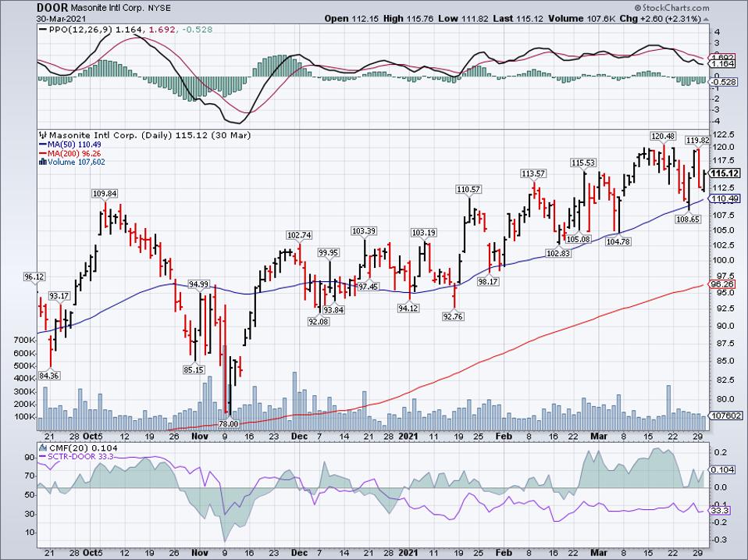Click the High 115.76 value
The image size is (748, 560).
[x=408, y=19]
